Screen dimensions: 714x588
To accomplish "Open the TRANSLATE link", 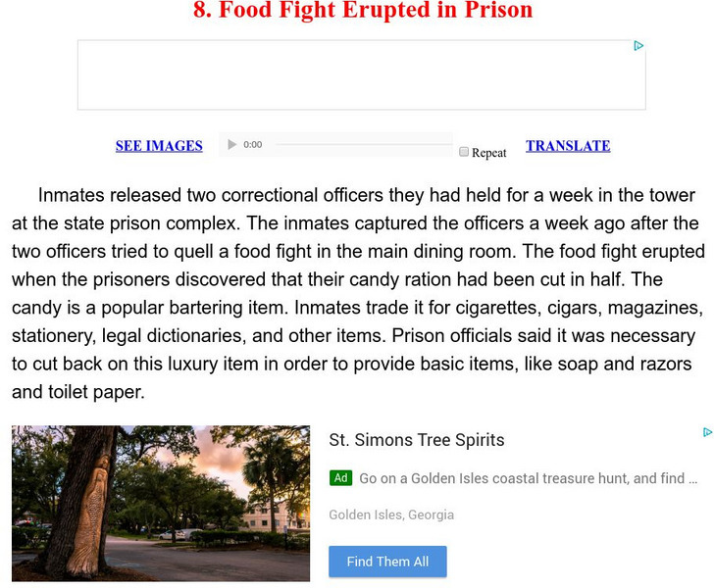I will tap(568, 146).
